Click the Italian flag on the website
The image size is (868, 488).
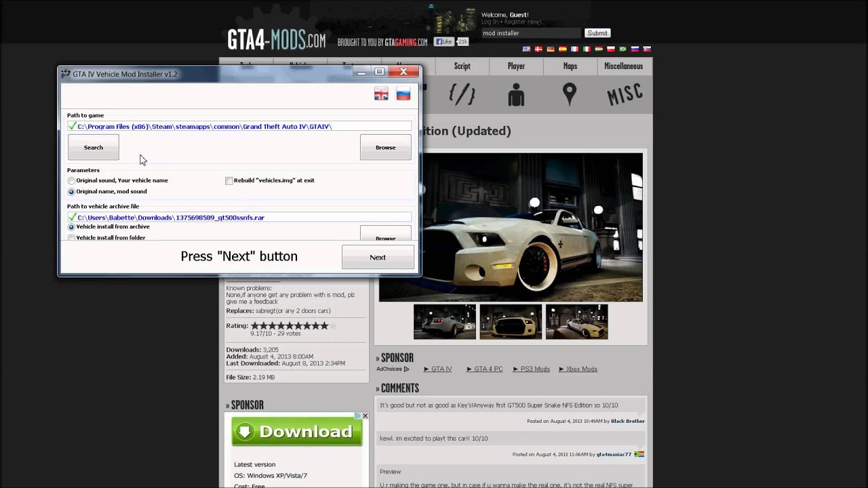click(x=587, y=49)
